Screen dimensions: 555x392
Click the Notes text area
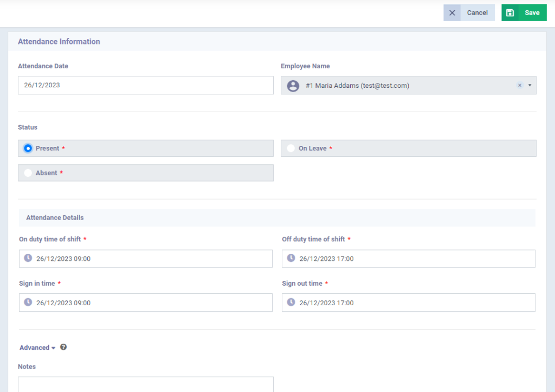pyautogui.click(x=146, y=384)
